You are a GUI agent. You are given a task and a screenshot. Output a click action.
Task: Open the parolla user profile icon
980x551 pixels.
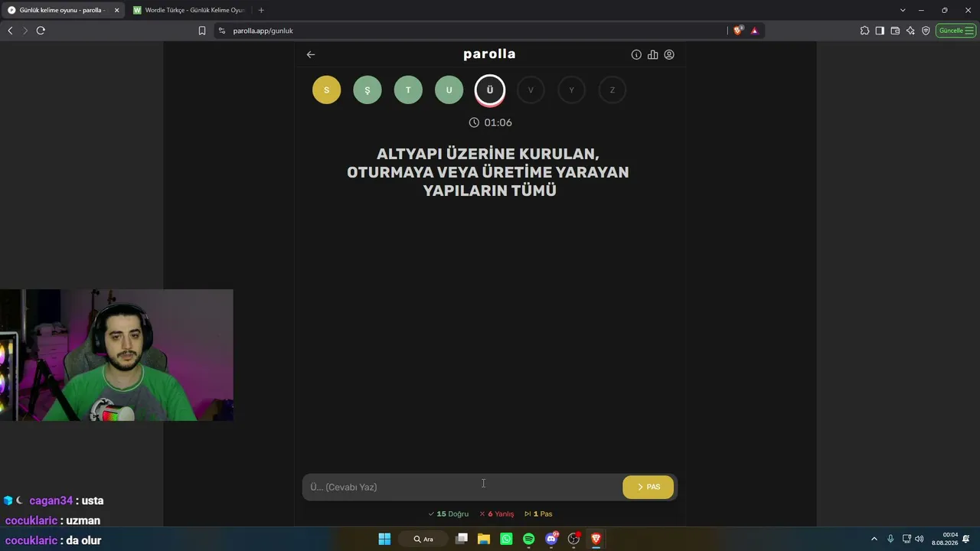click(669, 54)
